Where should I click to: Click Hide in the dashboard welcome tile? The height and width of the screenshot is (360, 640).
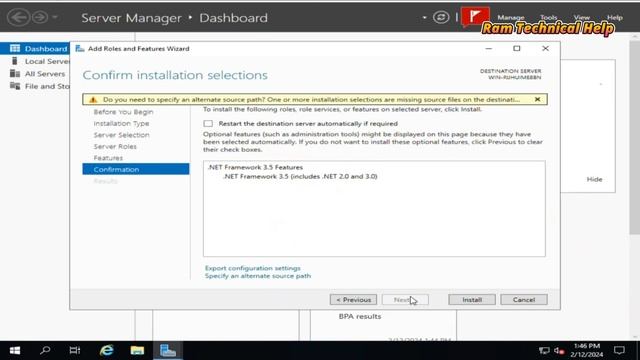(594, 179)
